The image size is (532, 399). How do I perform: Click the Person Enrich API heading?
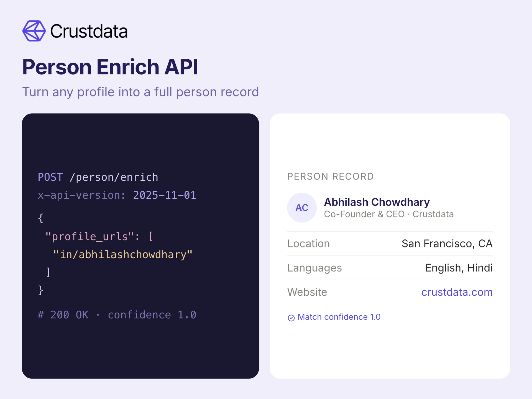pos(110,67)
